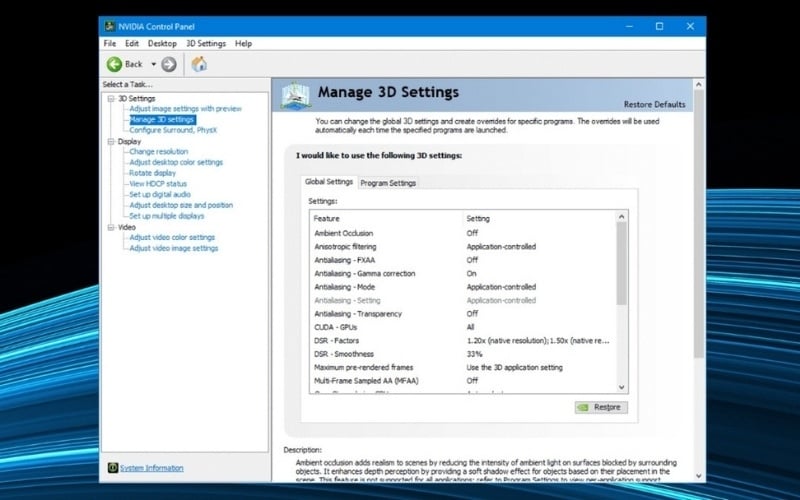Select the DSR - Factors row

point(463,340)
